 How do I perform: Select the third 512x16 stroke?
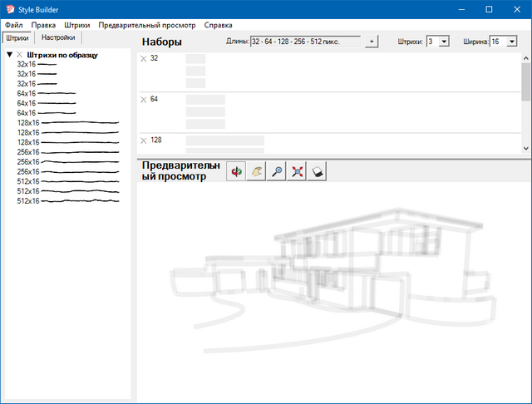point(68,201)
